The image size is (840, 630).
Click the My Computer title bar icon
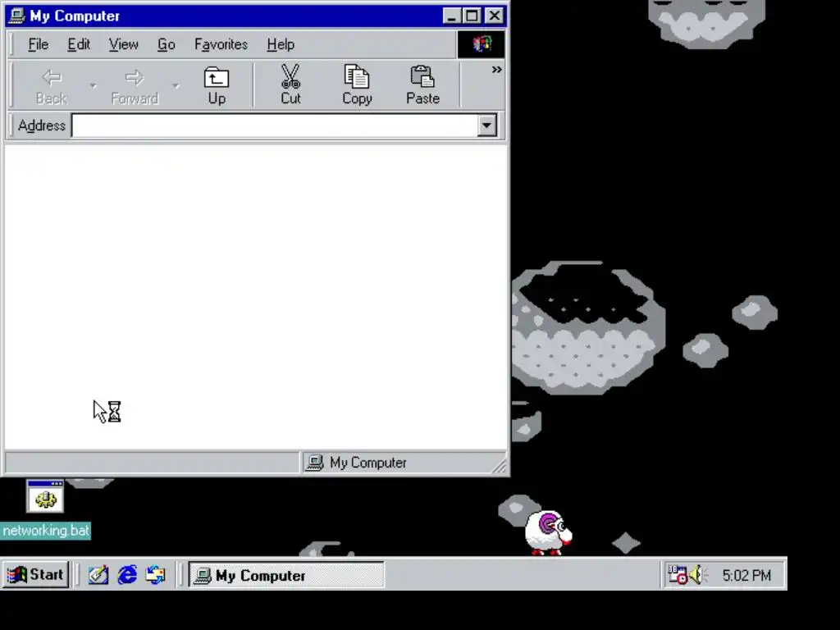[x=17, y=16]
